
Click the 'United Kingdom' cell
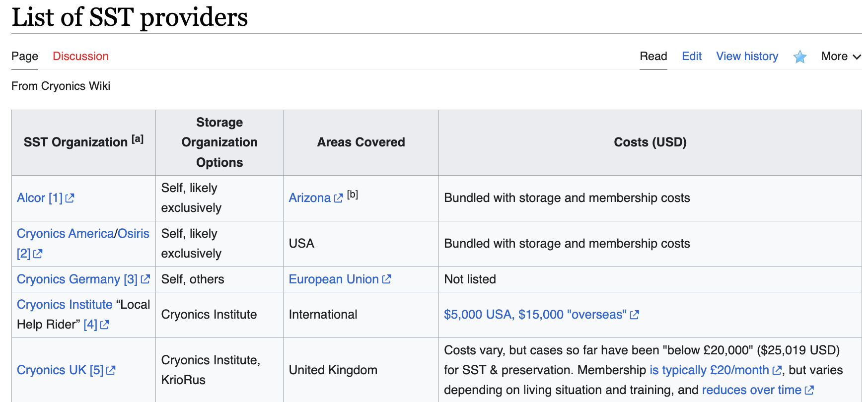tap(361, 370)
